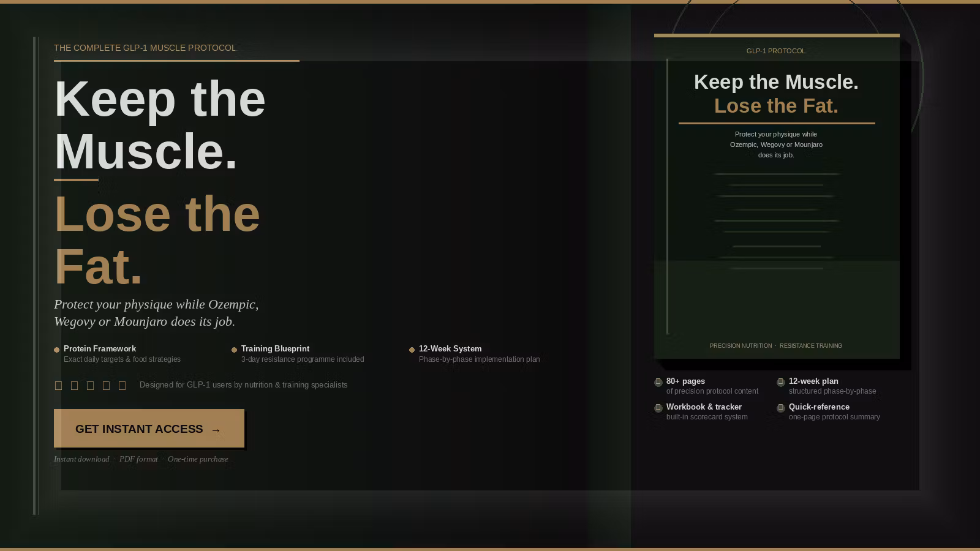
Task: Click 'Designed for GLP-1 users' credit line
Action: [x=243, y=384]
